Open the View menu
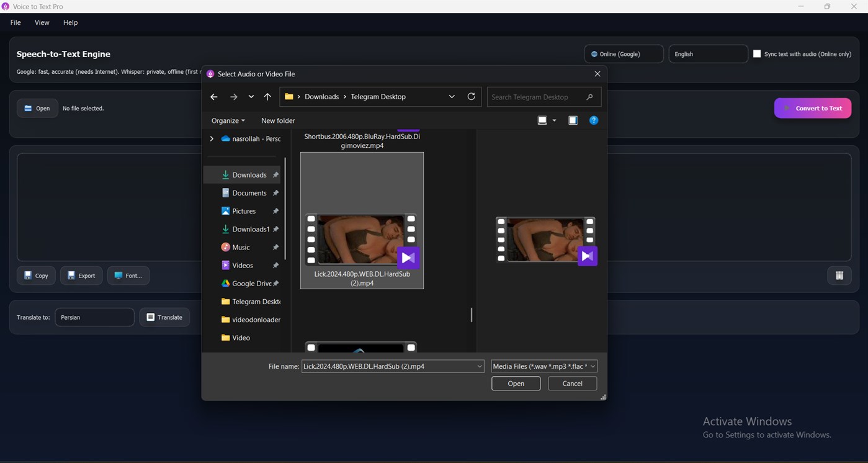Viewport: 868px width, 463px height. (x=42, y=22)
